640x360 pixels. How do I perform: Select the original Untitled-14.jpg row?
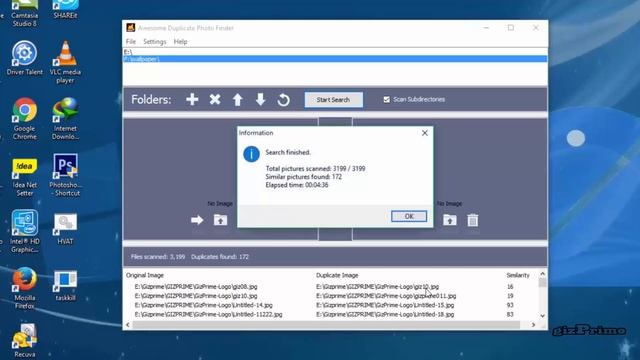click(204, 305)
